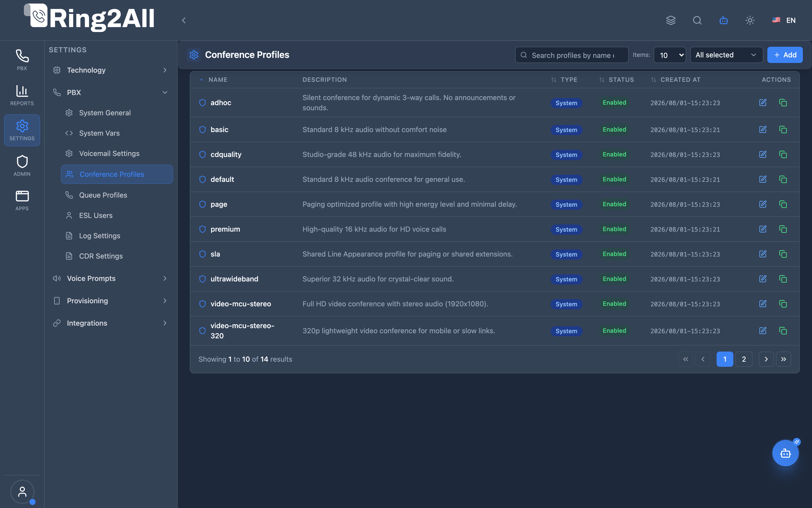Viewport: 812px width, 508px height.
Task: Edit the cdquality profile
Action: coord(763,154)
